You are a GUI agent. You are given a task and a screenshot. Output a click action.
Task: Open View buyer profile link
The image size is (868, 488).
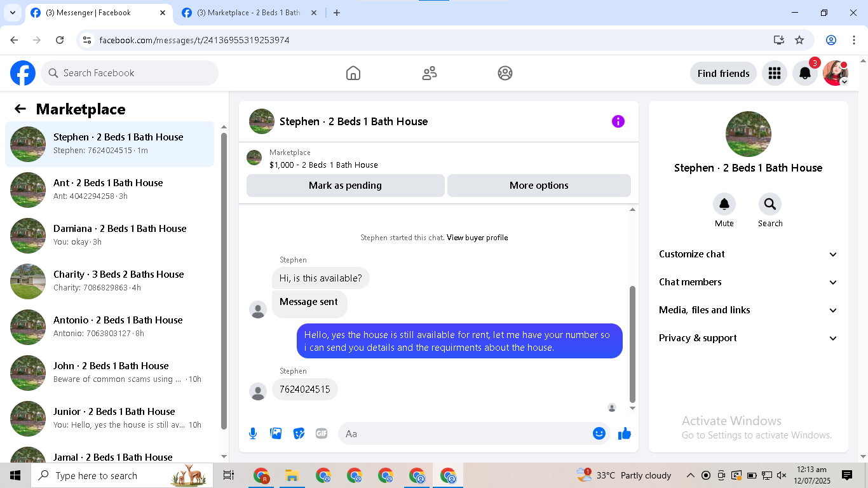(x=477, y=238)
